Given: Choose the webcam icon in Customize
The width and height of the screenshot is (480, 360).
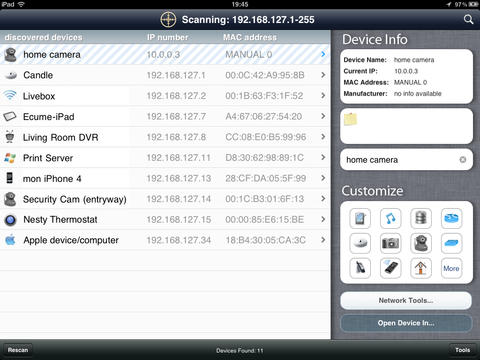Looking at the screenshot, I should tap(421, 243).
